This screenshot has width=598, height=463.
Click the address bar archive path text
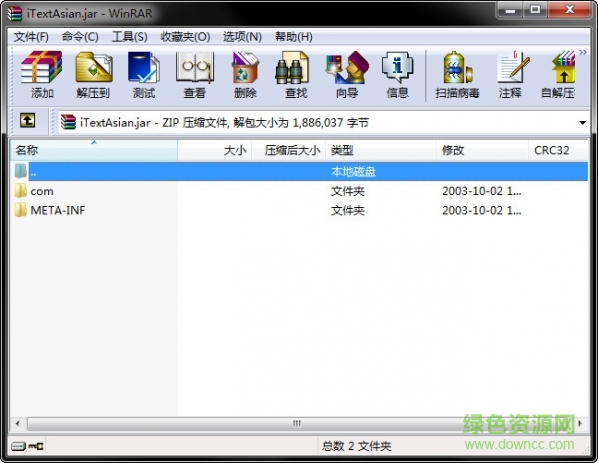[224, 122]
